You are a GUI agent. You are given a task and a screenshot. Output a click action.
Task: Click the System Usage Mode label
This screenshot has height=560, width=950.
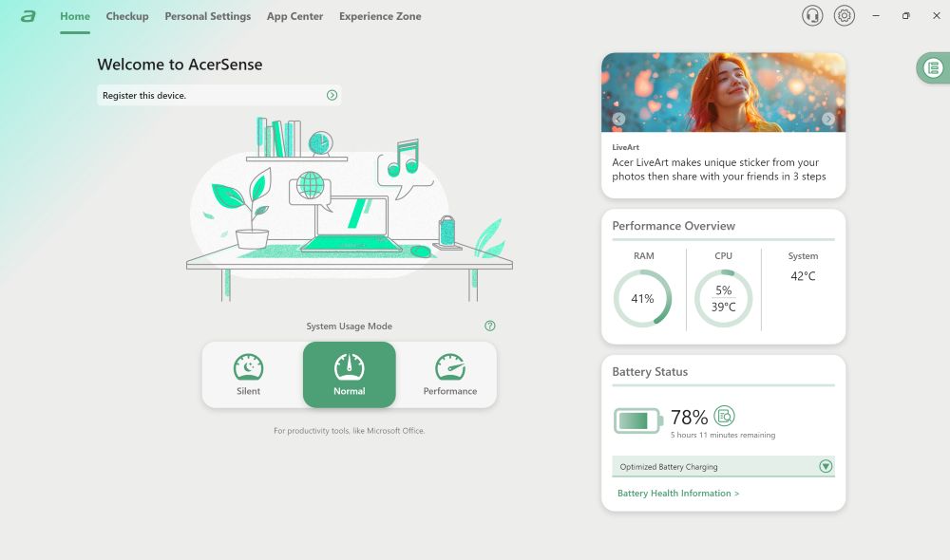point(349,326)
